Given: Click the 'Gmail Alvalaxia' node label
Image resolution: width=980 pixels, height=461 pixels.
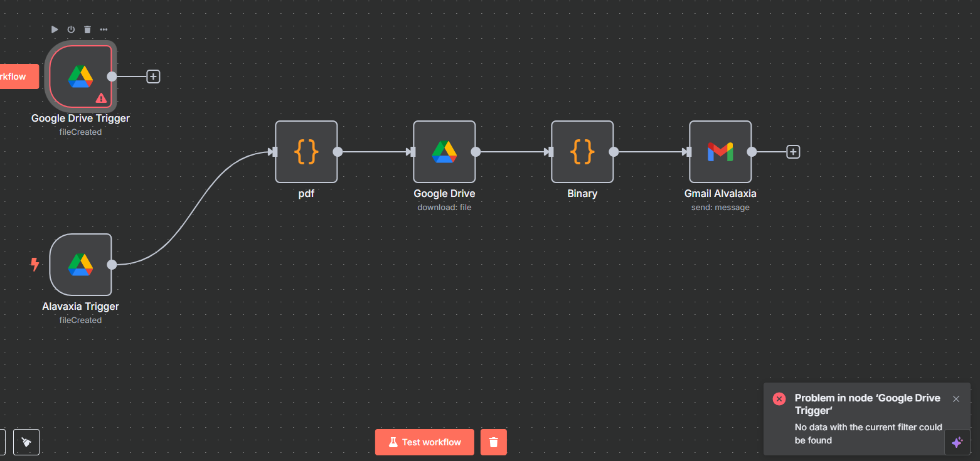Looking at the screenshot, I should click(720, 193).
